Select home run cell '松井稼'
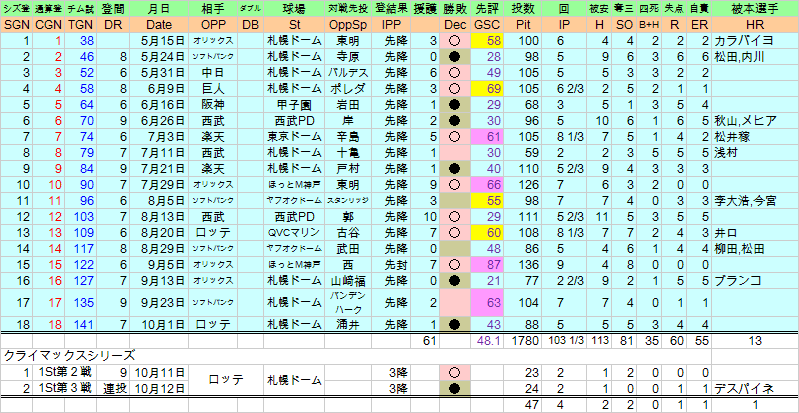This screenshot has height=413, width=799. [755, 136]
